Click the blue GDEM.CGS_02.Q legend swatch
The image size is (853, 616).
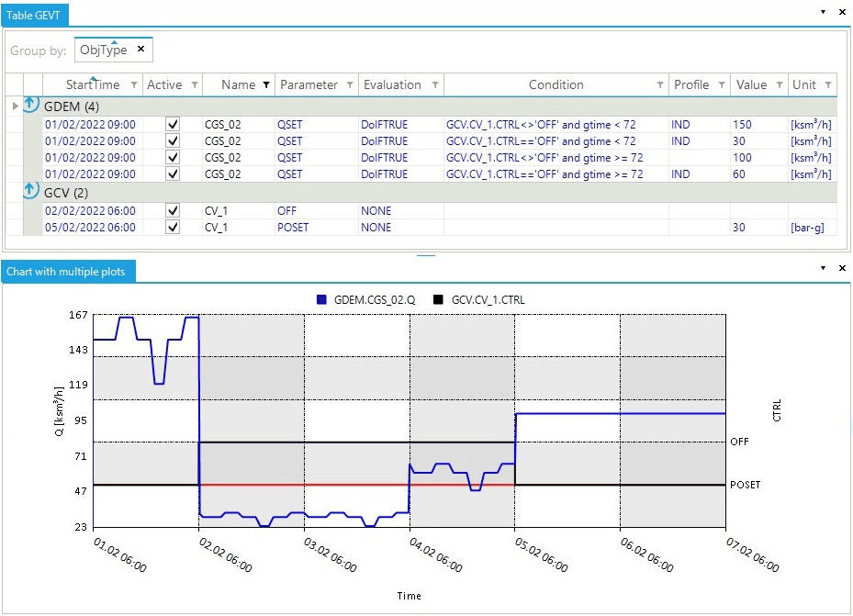[x=321, y=299]
